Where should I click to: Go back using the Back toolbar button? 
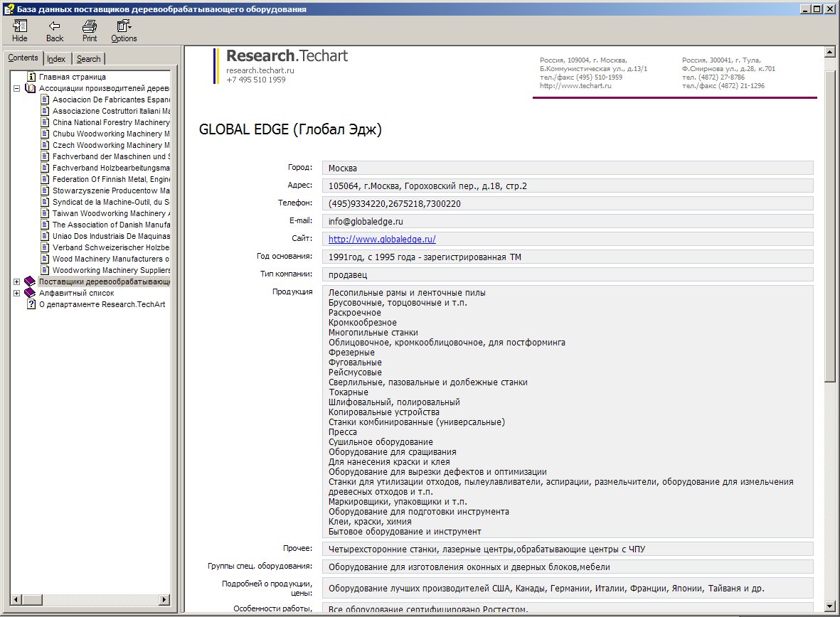55,31
